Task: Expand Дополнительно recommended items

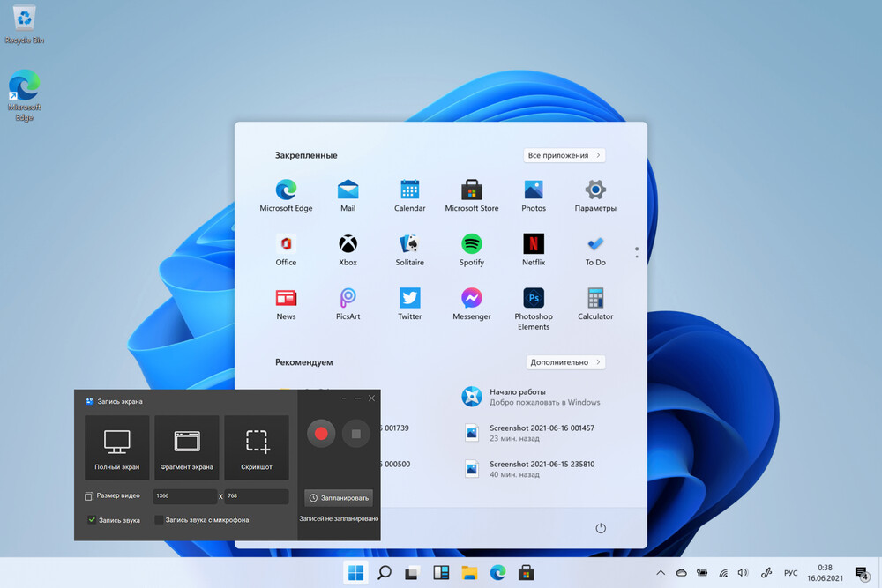Action: pyautogui.click(x=565, y=362)
